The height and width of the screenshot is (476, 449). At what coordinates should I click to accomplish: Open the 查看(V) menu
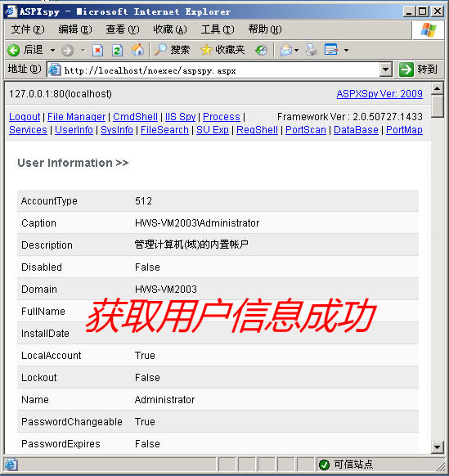[x=123, y=29]
